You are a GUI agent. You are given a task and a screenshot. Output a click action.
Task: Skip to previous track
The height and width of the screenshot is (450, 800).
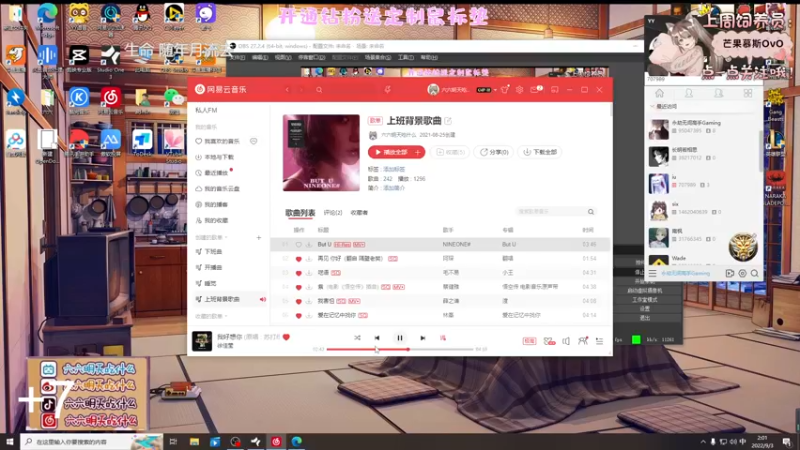pyautogui.click(x=377, y=338)
